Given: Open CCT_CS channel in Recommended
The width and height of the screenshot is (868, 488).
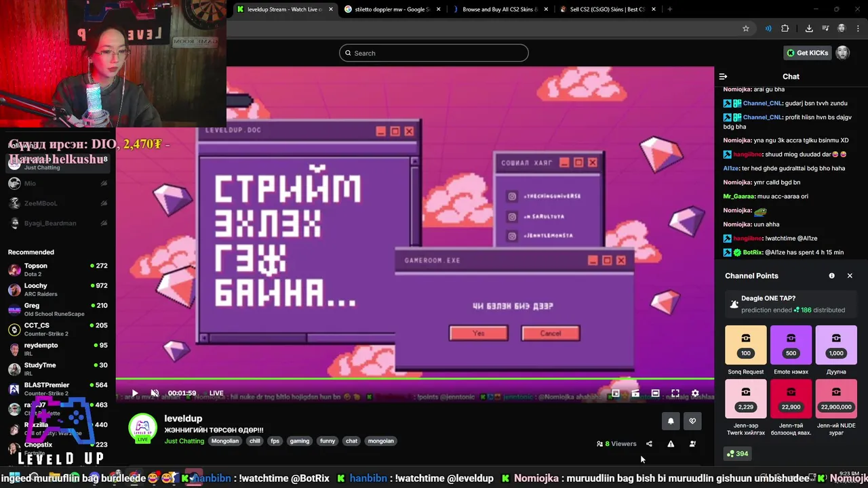Looking at the screenshot, I should pyautogui.click(x=58, y=329).
